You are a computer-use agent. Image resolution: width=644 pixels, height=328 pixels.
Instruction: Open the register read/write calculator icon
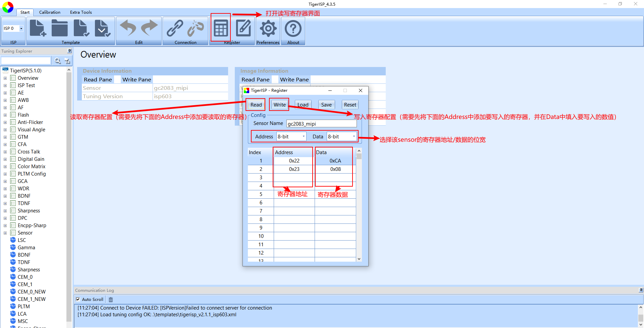coord(221,28)
